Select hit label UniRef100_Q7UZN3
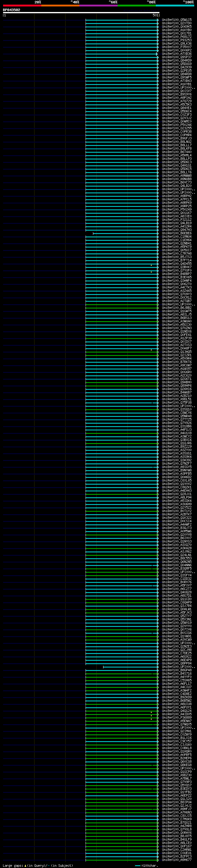This screenshot has height=868, width=197. click(177, 328)
